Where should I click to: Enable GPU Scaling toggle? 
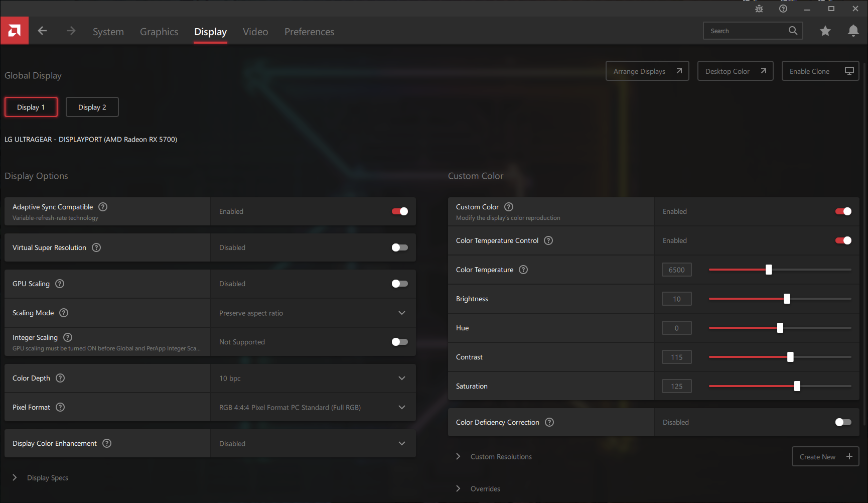(x=400, y=284)
